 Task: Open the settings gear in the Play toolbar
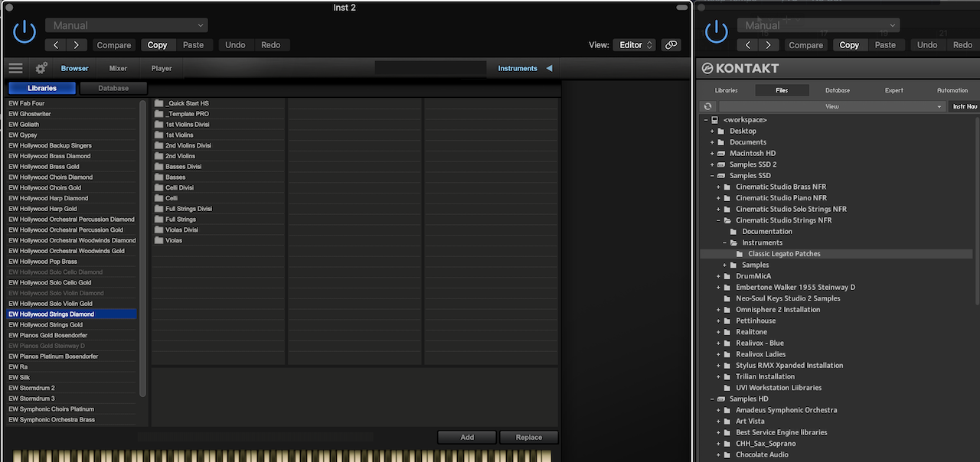pos(41,68)
